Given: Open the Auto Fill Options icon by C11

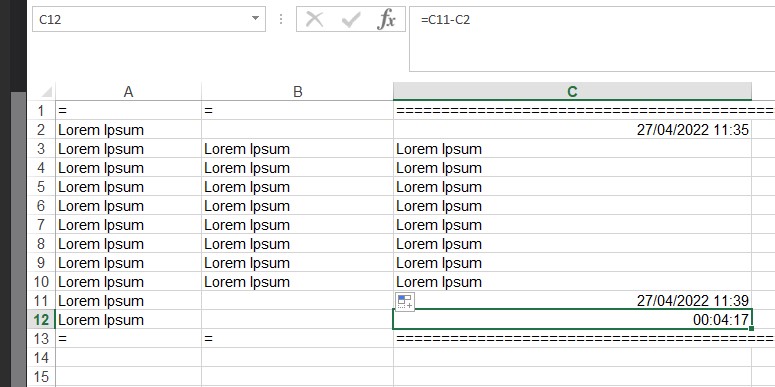Looking at the screenshot, I should [405, 301].
